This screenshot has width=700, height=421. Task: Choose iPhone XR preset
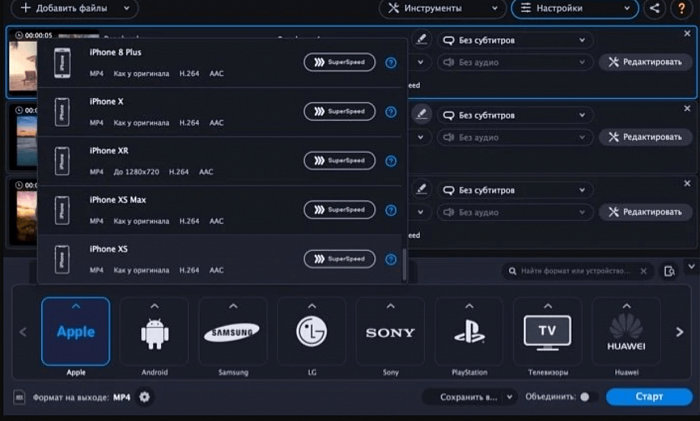[222, 161]
